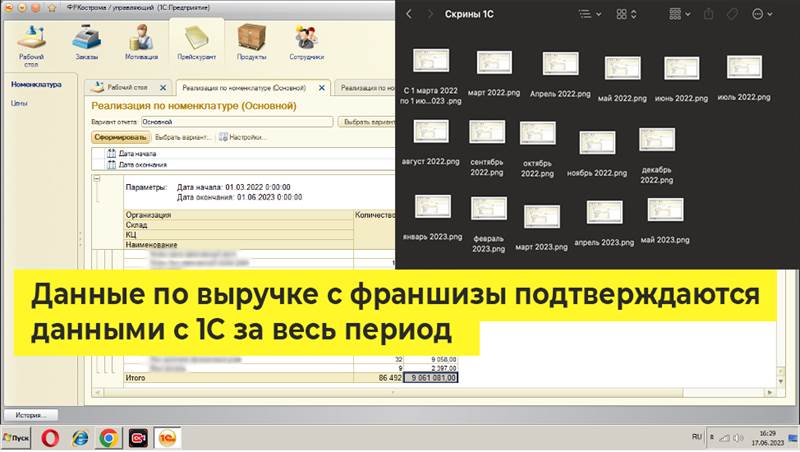
Task: Collapse the report group with minus box
Action: 97,180
